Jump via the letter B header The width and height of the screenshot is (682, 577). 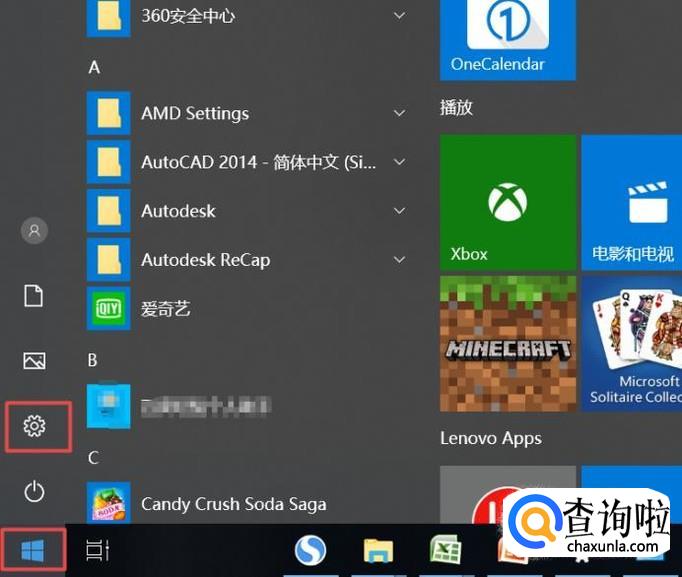[x=93, y=360]
